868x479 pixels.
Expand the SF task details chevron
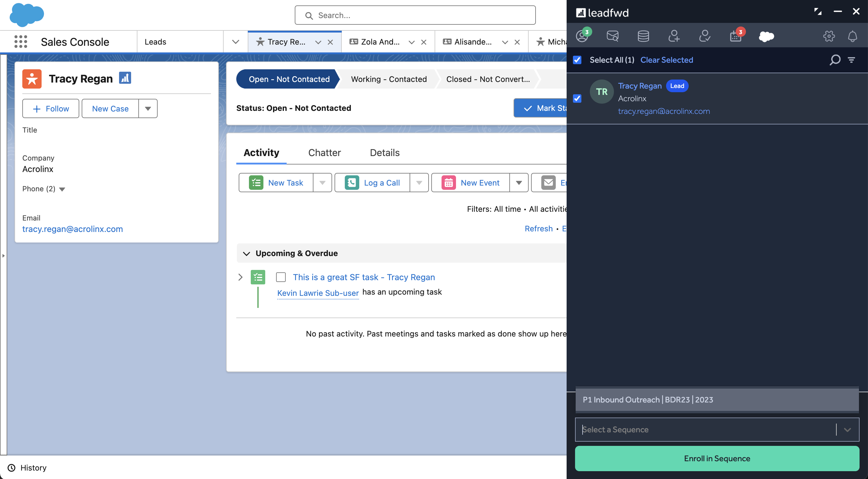click(x=240, y=277)
